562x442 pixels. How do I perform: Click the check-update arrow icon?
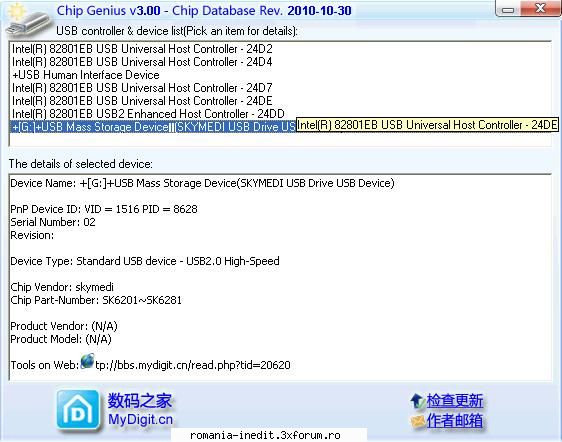(x=417, y=401)
